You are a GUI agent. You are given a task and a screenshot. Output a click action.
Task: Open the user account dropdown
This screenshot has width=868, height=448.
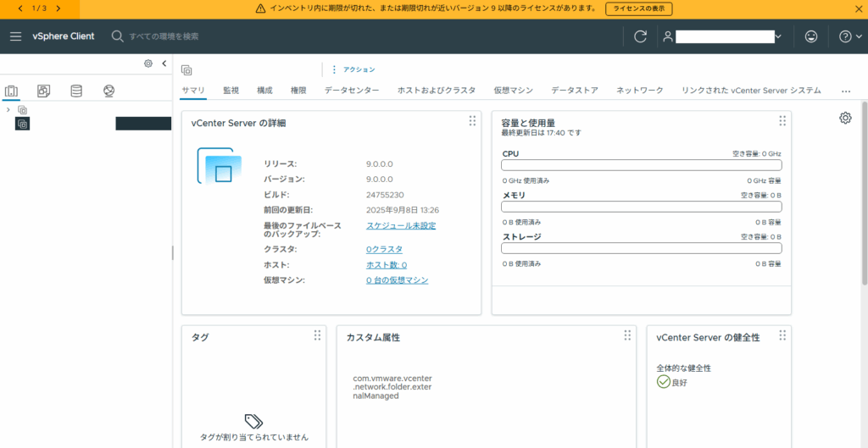pyautogui.click(x=724, y=36)
